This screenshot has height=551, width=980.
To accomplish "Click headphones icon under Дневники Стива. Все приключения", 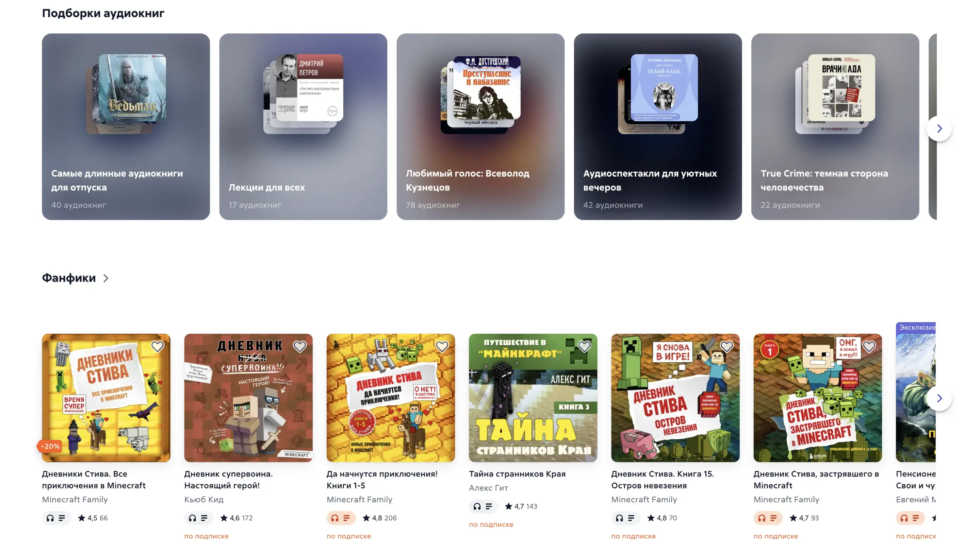I will (x=50, y=518).
